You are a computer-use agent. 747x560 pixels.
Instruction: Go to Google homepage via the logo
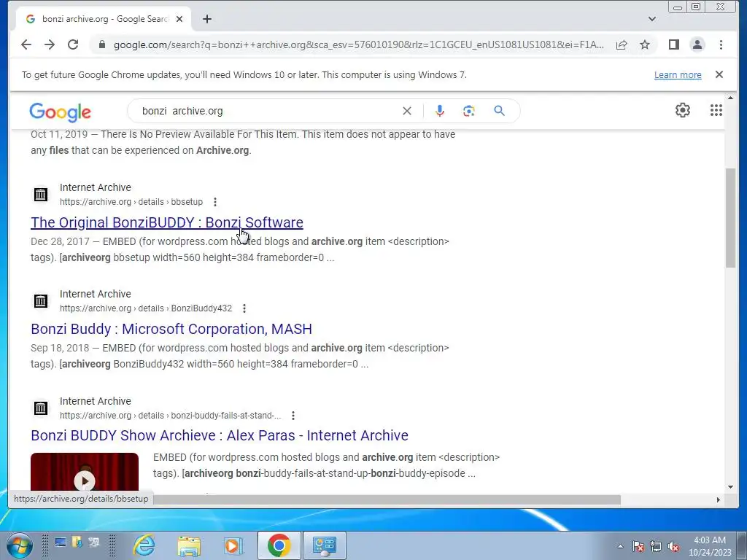click(60, 112)
